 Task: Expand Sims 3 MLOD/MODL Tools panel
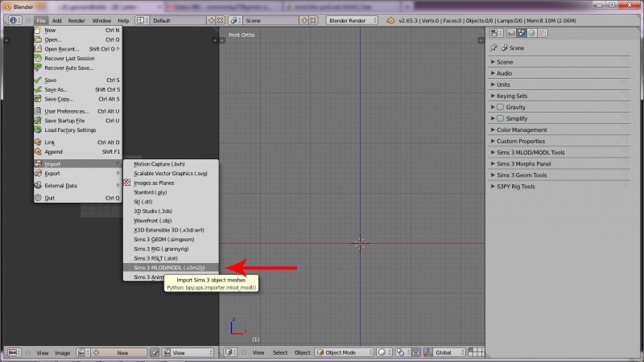click(x=559, y=152)
